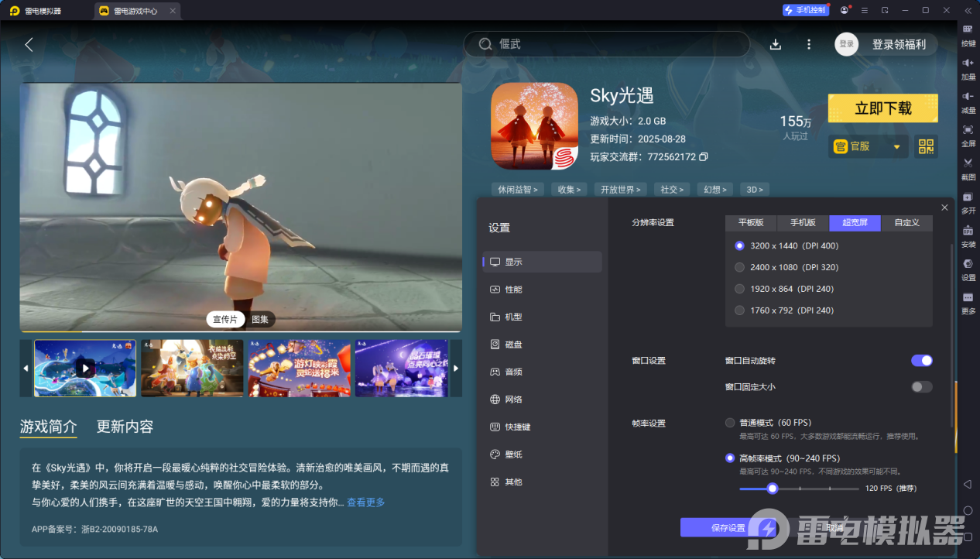
Task: Play the first promo video thumbnail
Action: (85, 369)
